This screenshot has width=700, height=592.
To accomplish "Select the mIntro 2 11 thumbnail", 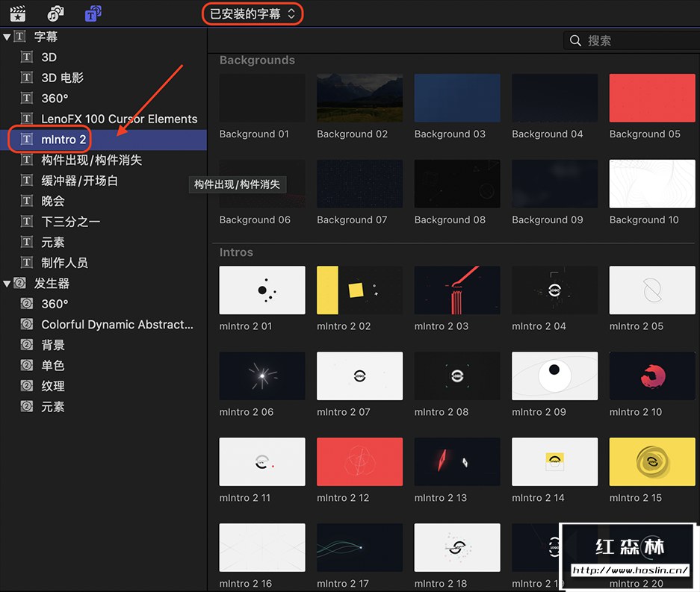I will tap(262, 461).
